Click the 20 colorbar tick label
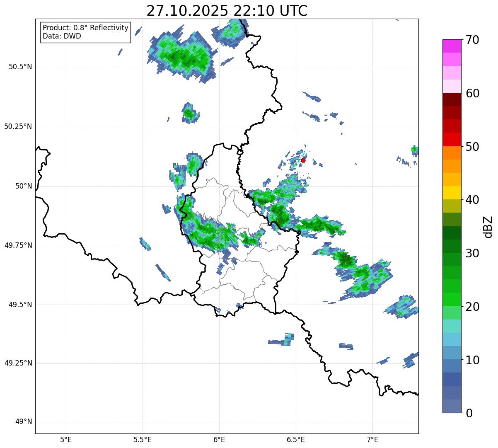Viewport: 498px width, 448px height. [x=473, y=307]
